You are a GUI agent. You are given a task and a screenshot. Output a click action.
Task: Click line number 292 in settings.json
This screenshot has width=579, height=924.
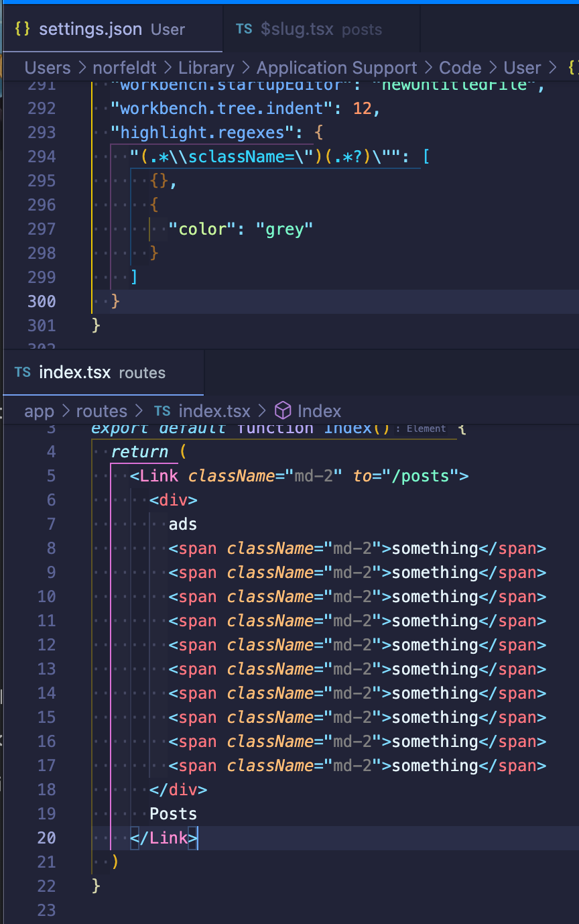pos(42,108)
